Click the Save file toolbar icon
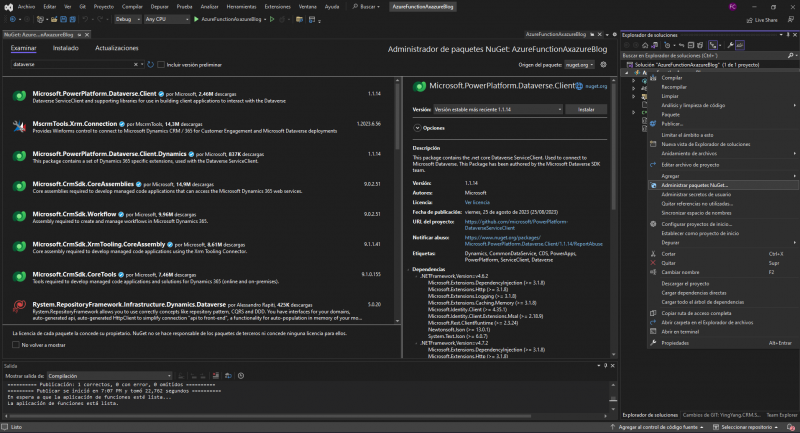 pyautogui.click(x=63, y=19)
